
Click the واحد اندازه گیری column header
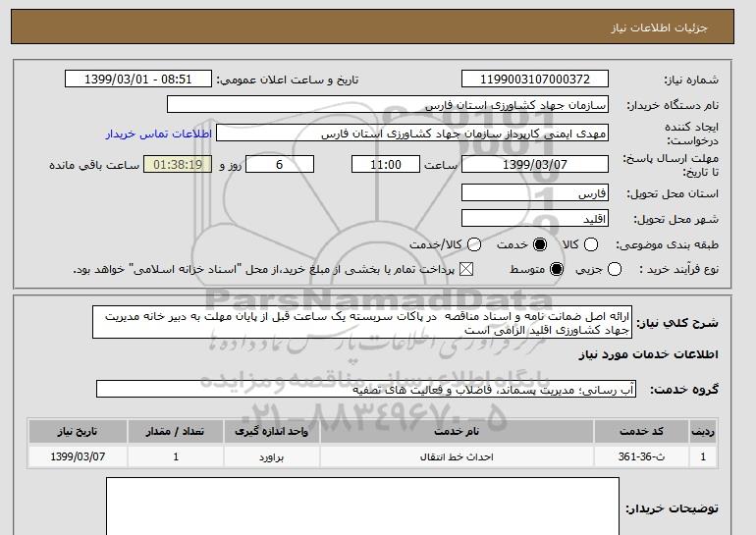(x=271, y=431)
